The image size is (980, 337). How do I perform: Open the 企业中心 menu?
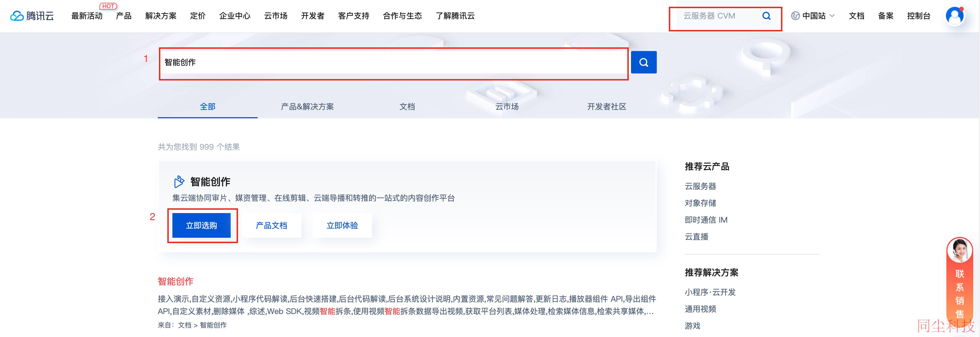[x=235, y=16]
